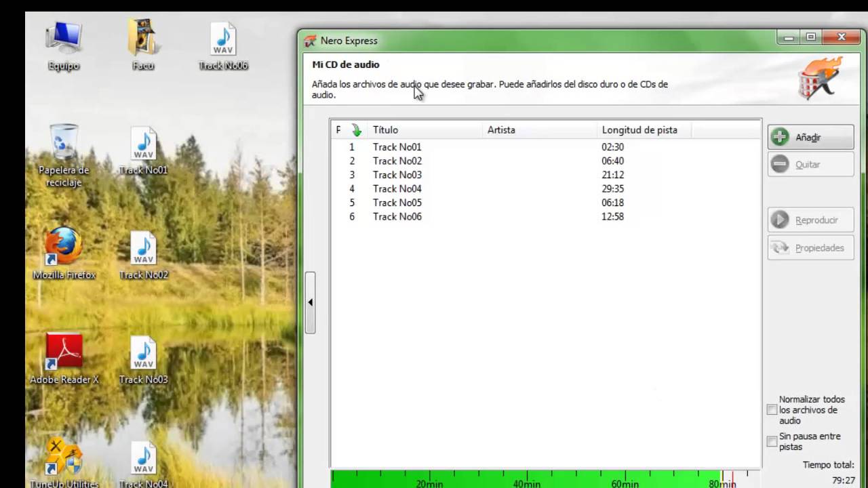
Task: Select the Track No04 WAV desktop file
Action: tap(143, 464)
